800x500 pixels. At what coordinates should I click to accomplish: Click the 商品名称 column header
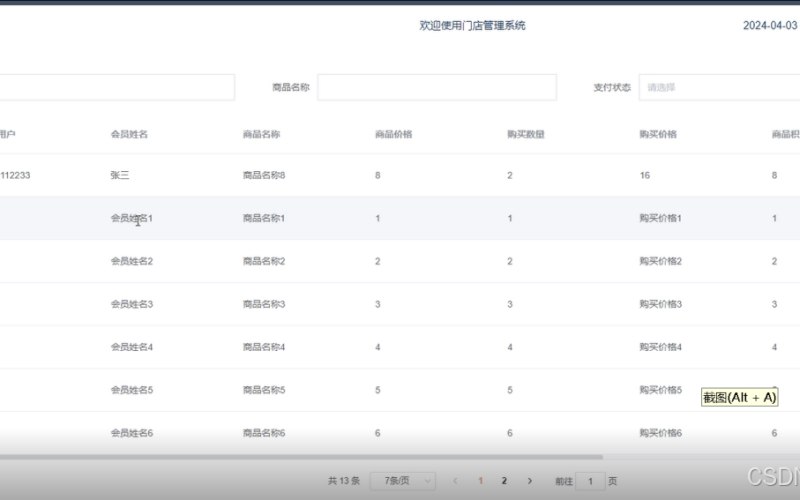click(x=261, y=134)
